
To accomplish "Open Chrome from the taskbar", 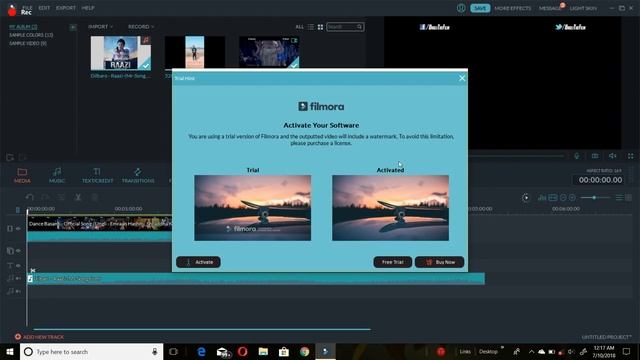I will (x=304, y=351).
